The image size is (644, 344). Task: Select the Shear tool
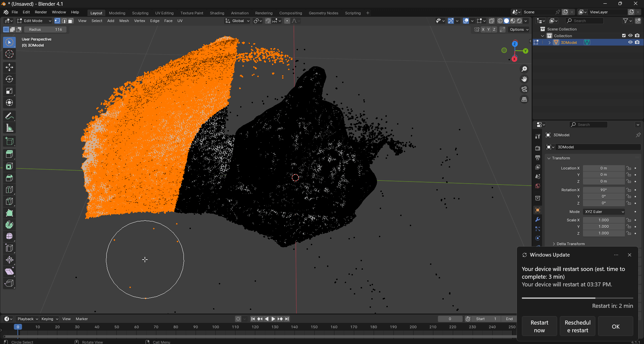(9, 272)
